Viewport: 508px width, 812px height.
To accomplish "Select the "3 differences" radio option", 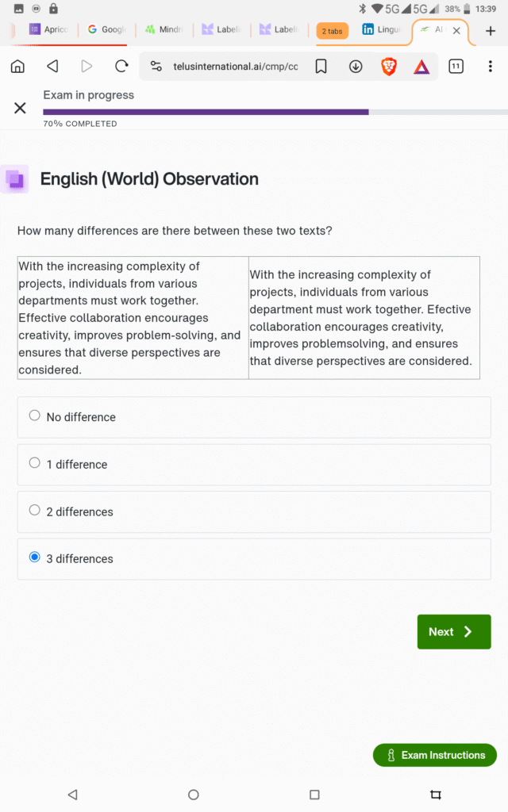I will pyautogui.click(x=35, y=557).
